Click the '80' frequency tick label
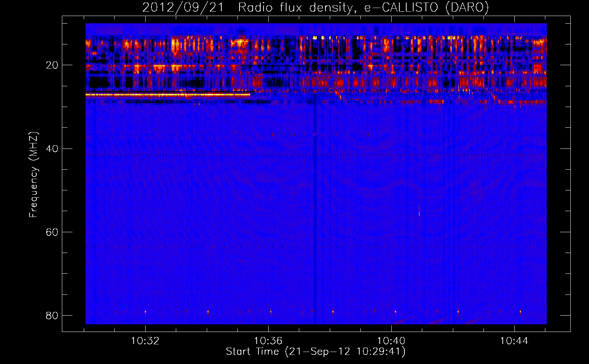The image size is (589, 364). (52, 315)
